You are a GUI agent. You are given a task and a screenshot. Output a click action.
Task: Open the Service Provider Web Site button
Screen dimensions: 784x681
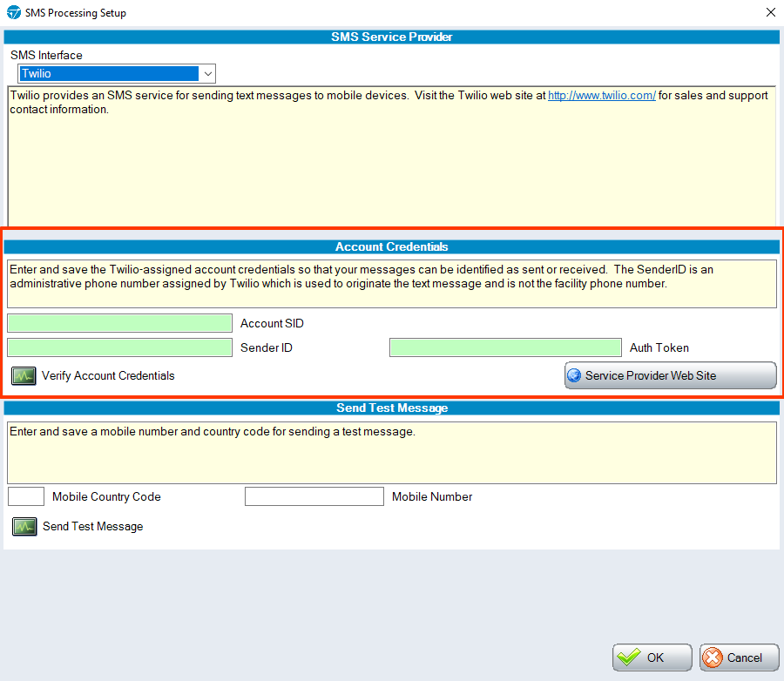pyautogui.click(x=671, y=375)
